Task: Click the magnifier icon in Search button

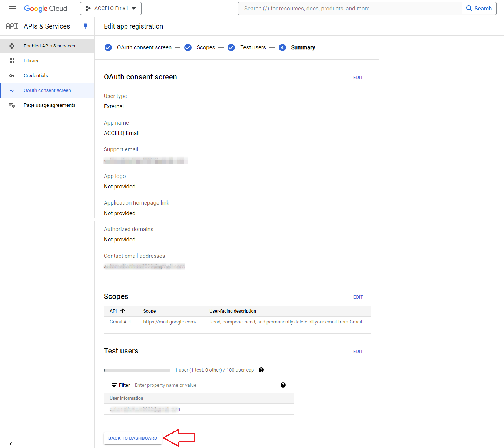Action: pyautogui.click(x=469, y=9)
